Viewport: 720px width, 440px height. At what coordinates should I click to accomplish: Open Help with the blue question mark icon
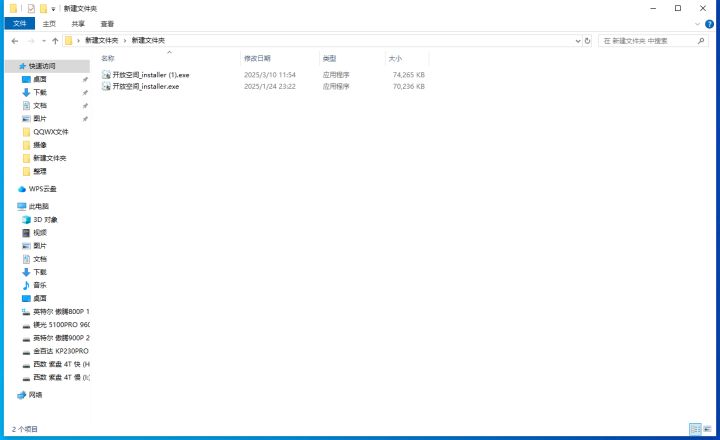pos(709,24)
